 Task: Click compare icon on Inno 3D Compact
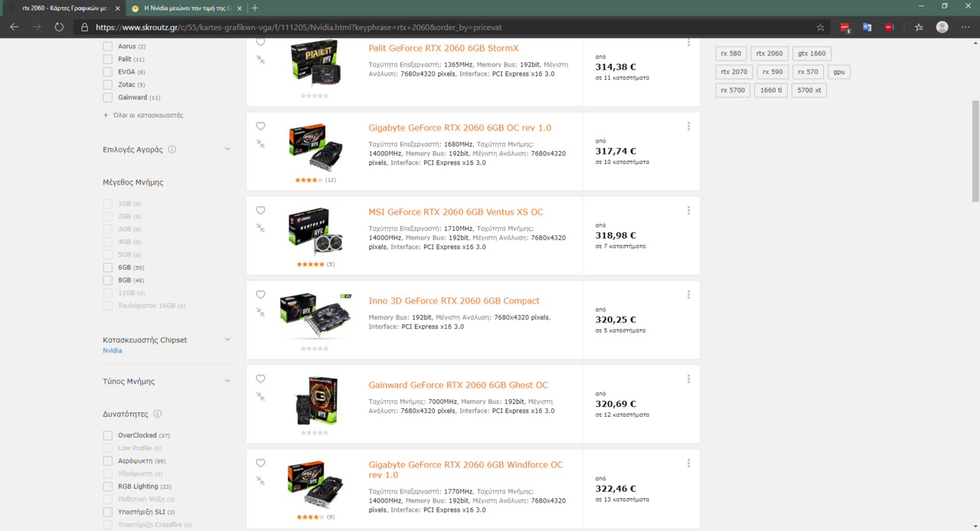pyautogui.click(x=260, y=312)
